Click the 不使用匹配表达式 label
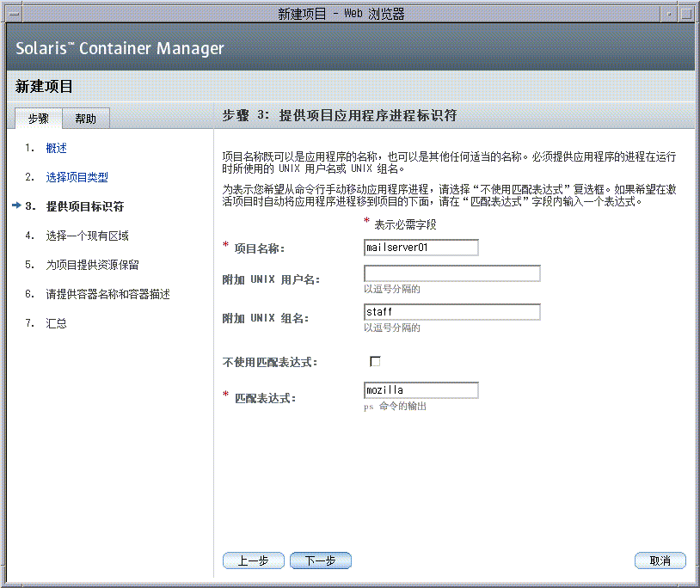 click(x=270, y=362)
